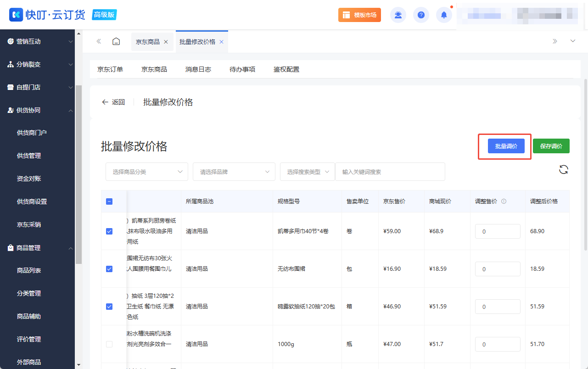Viewport: 588px width, 369px height.
Task: Click the sidebar vertical scrollbar
Action: point(78,174)
